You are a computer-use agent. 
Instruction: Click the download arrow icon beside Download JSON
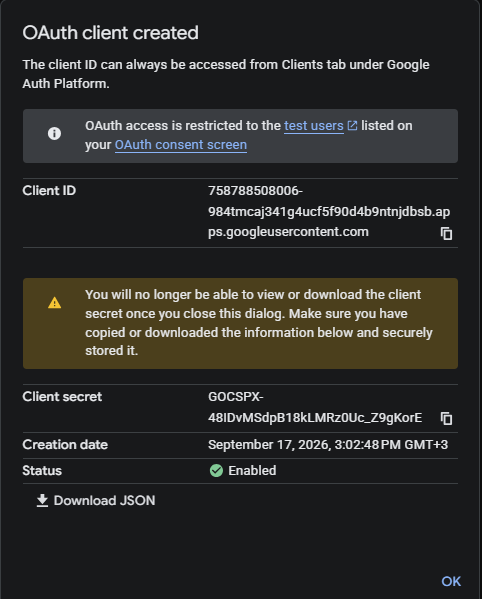tap(42, 500)
